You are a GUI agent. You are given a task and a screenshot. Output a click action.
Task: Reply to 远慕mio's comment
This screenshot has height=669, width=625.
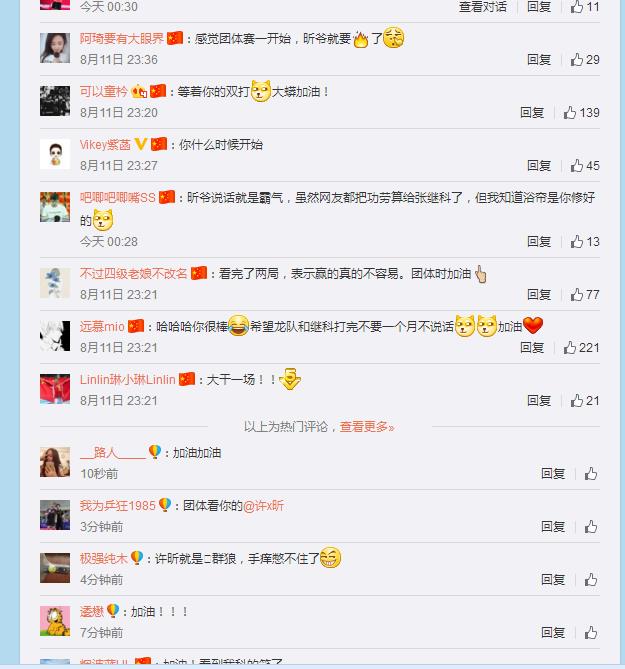532,348
